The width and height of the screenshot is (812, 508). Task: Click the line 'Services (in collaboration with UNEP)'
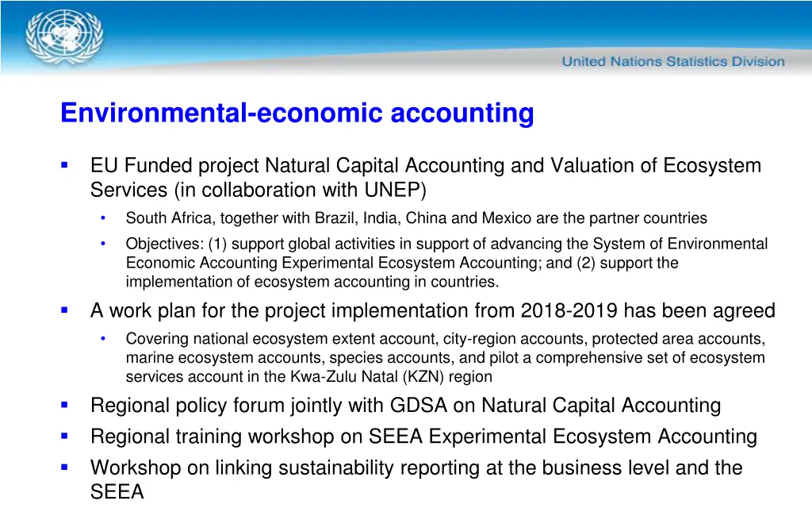(x=258, y=190)
